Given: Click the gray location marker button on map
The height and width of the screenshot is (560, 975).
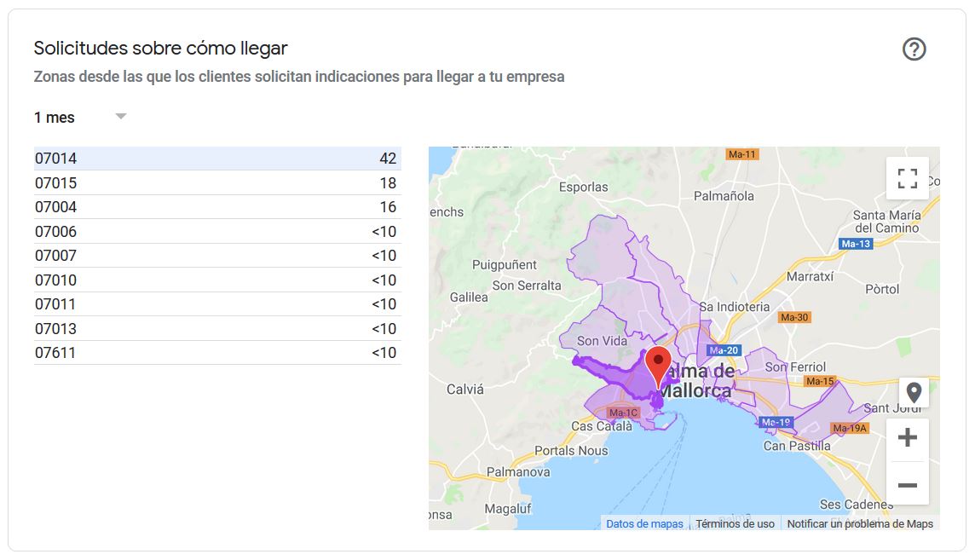Looking at the screenshot, I should click(914, 393).
